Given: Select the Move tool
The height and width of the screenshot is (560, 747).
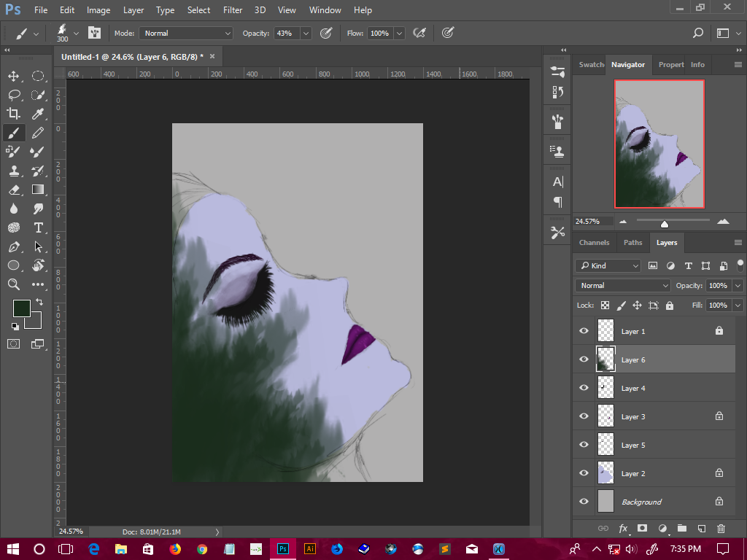Looking at the screenshot, I should click(14, 75).
